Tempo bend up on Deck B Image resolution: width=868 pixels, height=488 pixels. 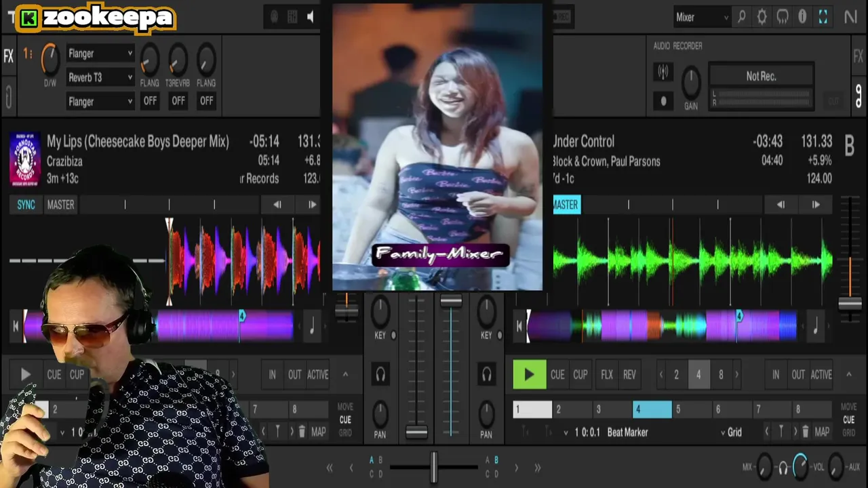pos(816,205)
